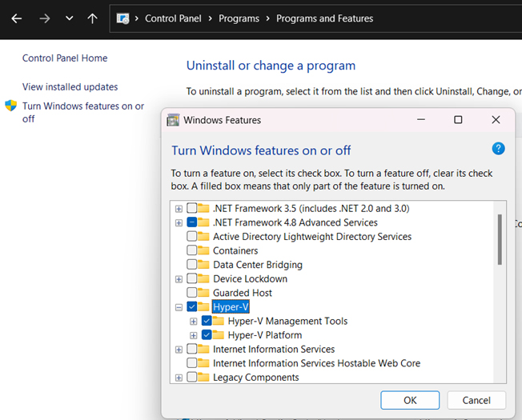The width and height of the screenshot is (522, 420).
Task: Select Control Panel in the breadcrumb path
Action: pos(173,18)
